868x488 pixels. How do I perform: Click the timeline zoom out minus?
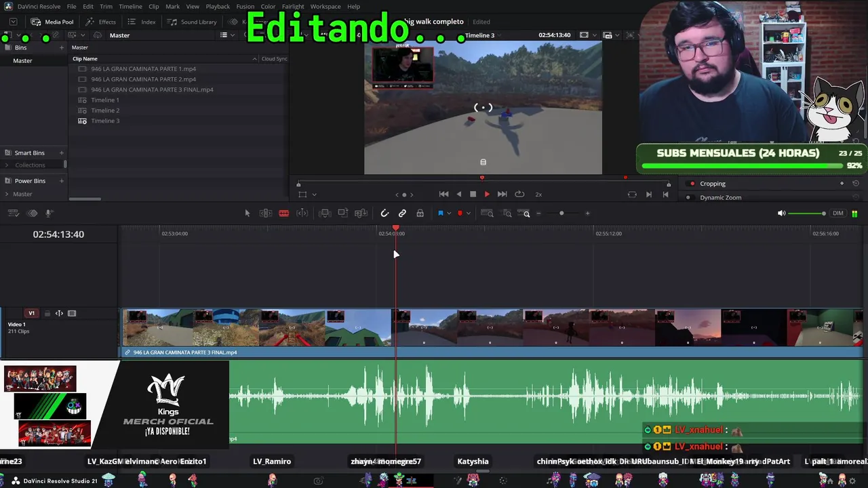[538, 213]
